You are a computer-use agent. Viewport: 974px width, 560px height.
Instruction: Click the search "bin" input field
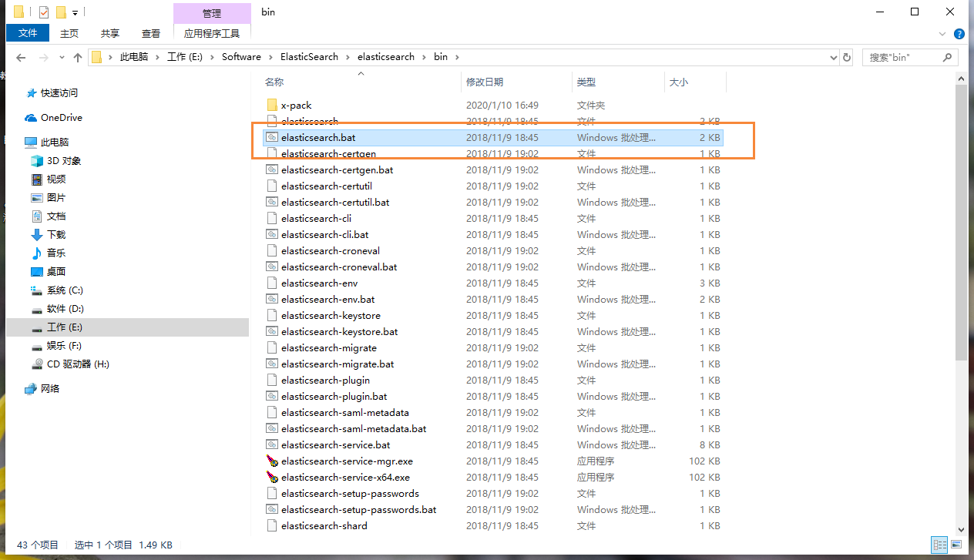pos(903,57)
